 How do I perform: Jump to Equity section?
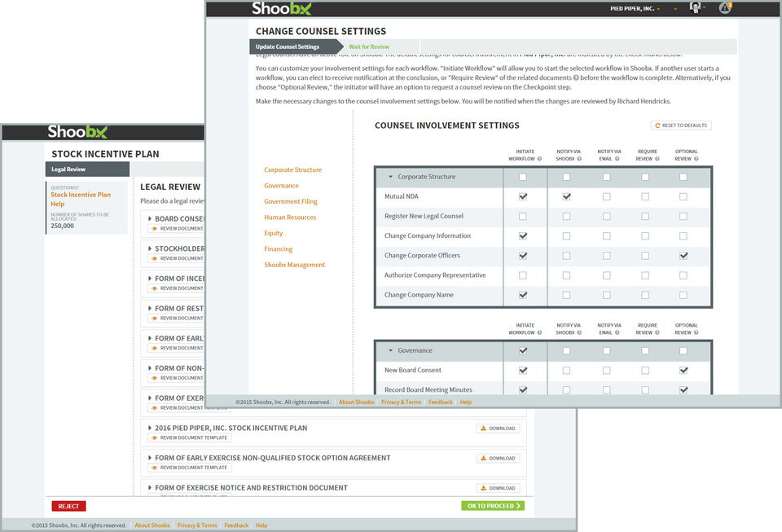pyautogui.click(x=274, y=233)
